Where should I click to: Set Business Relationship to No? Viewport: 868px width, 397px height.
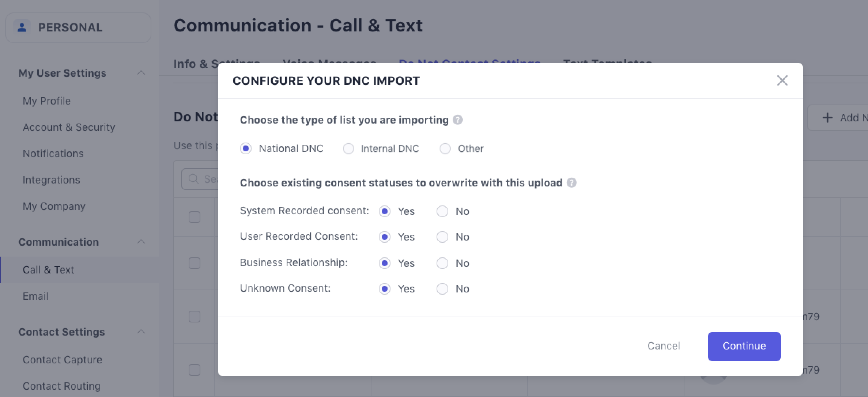point(442,263)
